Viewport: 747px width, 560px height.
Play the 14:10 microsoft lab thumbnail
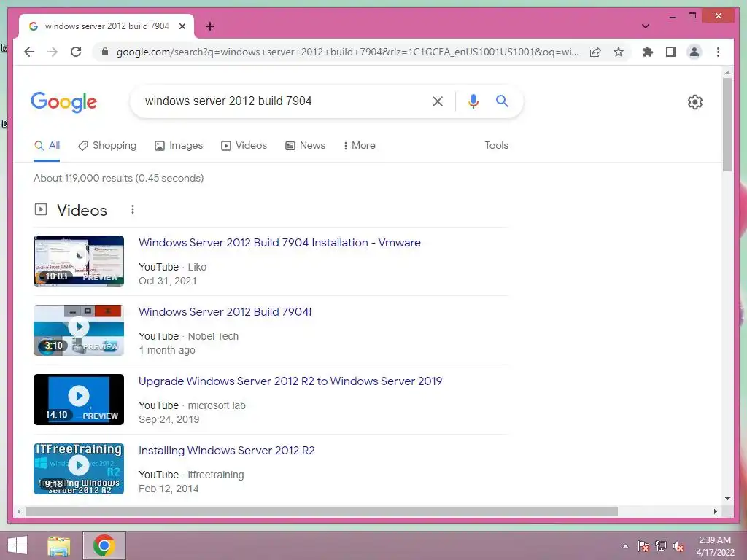click(79, 400)
